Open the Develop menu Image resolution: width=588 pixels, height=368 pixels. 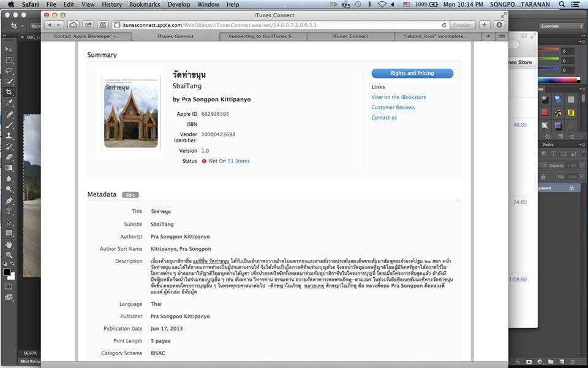pos(179,4)
